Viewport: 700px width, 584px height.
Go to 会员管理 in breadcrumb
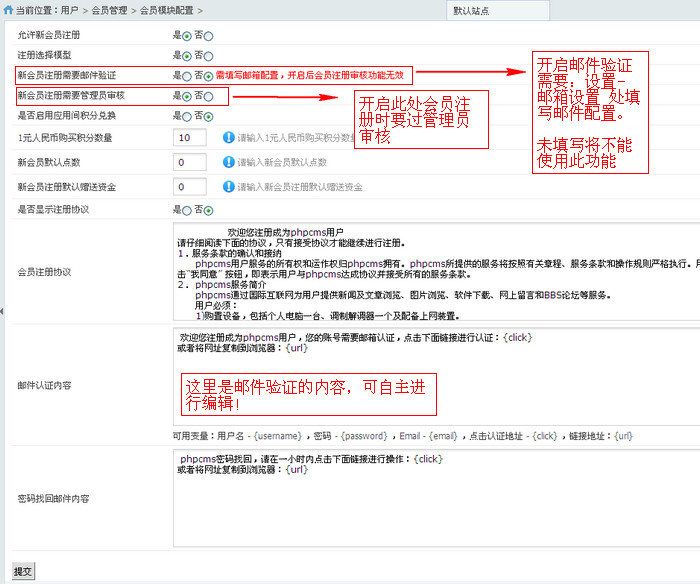(110, 10)
